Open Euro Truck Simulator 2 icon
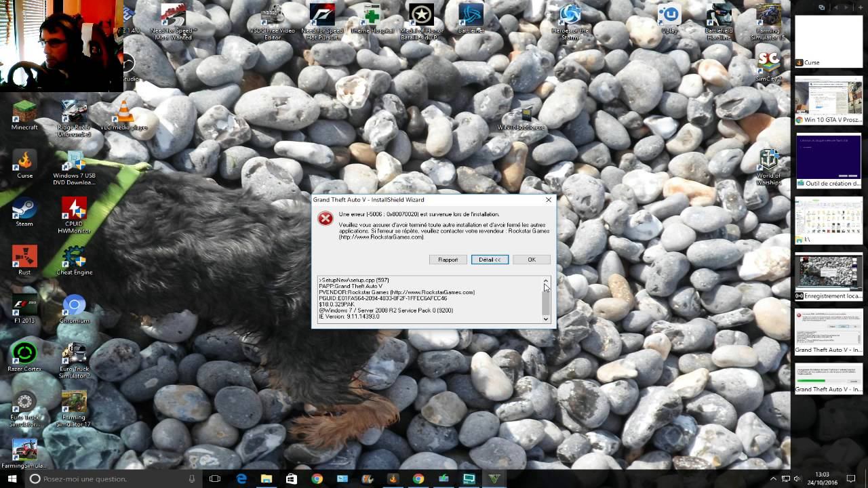The width and height of the screenshot is (868, 488). pyautogui.click(x=74, y=361)
